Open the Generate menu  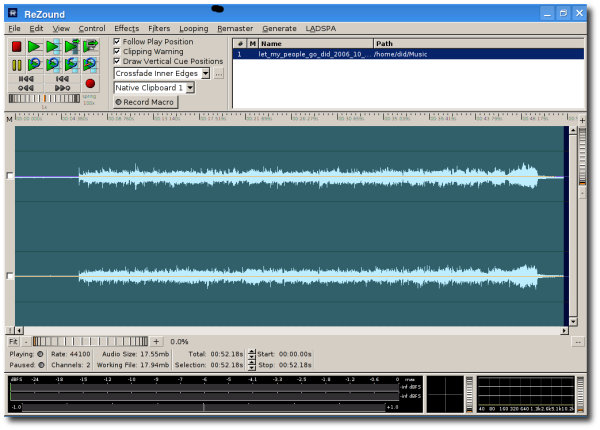click(279, 28)
